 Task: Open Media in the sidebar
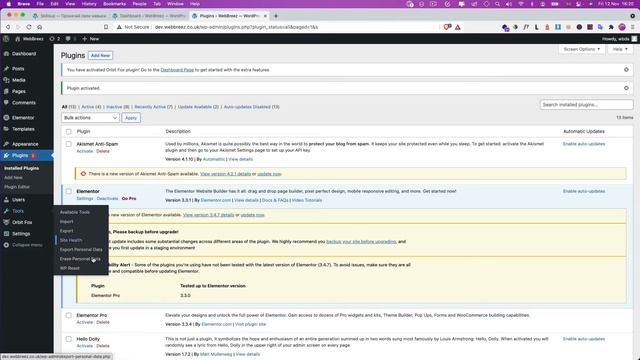[x=19, y=80]
